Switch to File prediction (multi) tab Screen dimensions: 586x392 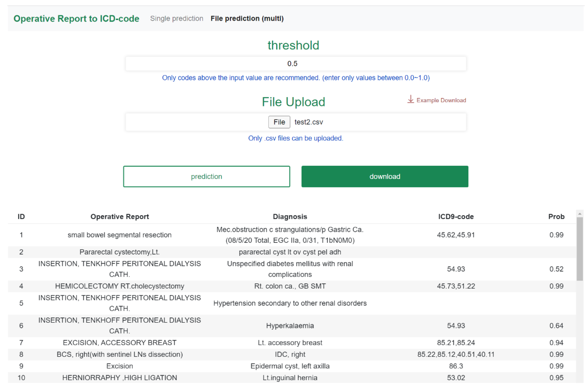click(247, 18)
